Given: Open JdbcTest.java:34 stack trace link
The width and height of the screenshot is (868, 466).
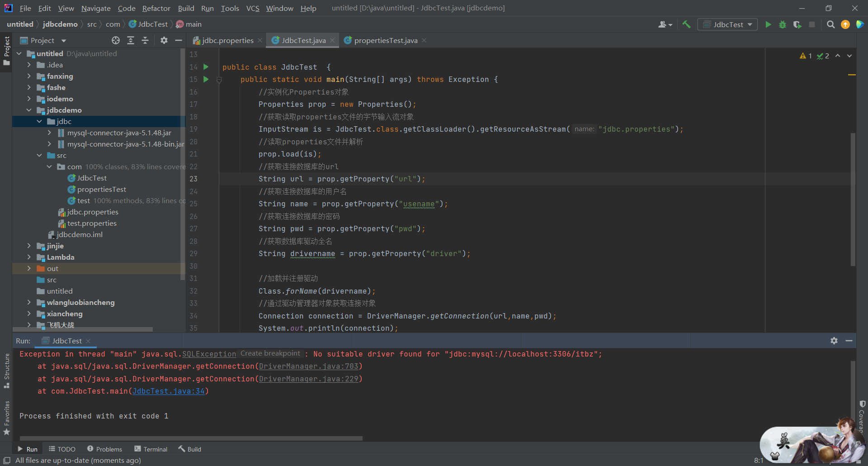Looking at the screenshot, I should coord(169,391).
